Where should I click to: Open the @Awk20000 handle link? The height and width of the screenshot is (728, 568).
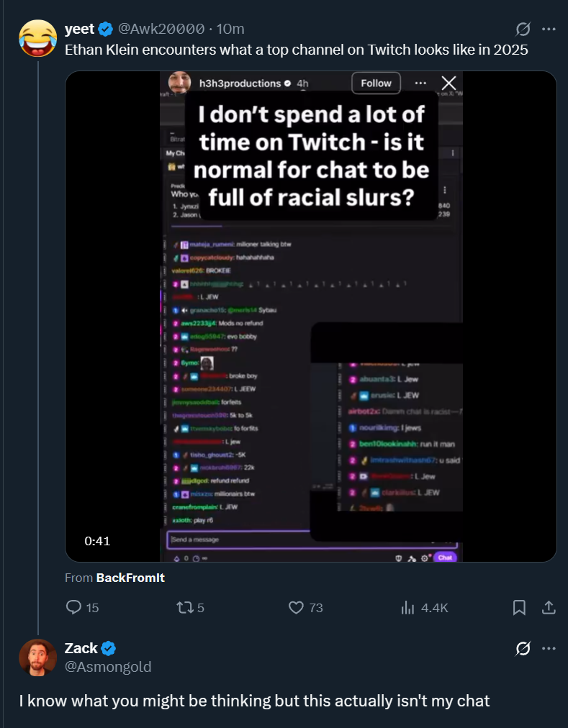[x=160, y=29]
